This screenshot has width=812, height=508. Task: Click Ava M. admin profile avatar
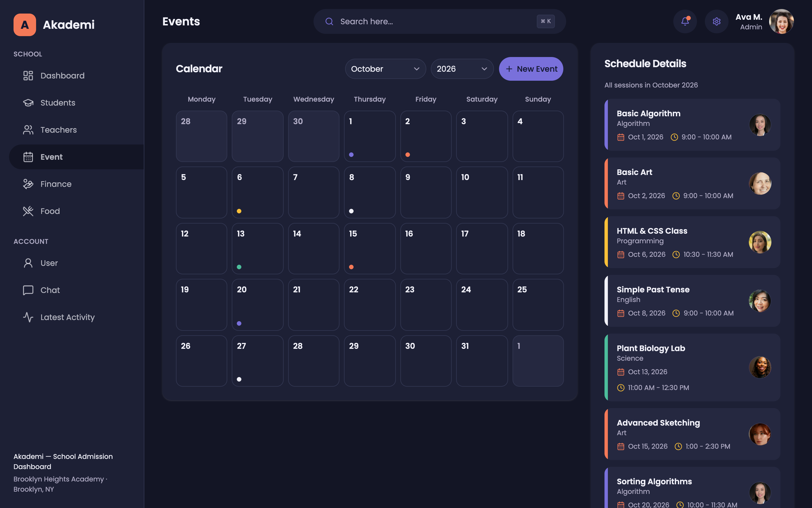point(781,21)
